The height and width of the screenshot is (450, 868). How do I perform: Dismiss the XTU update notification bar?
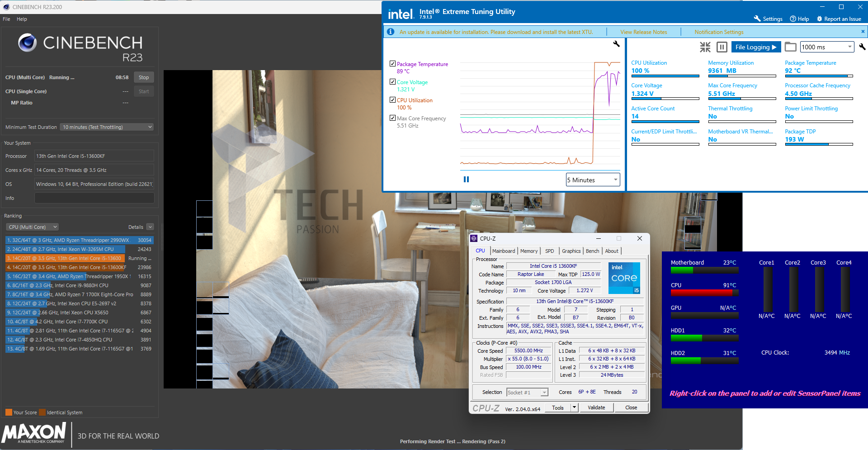pyautogui.click(x=863, y=32)
